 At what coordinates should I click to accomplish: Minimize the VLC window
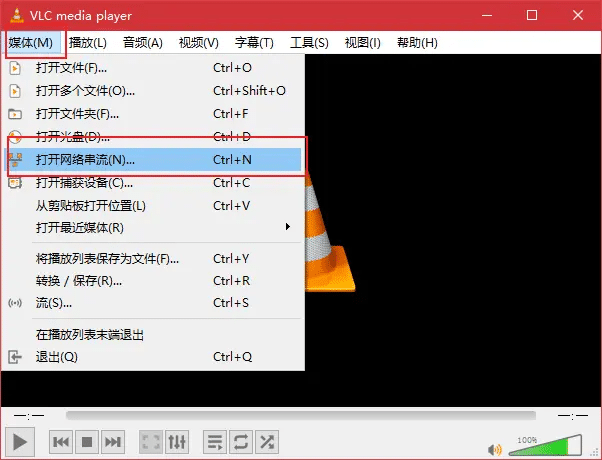coord(487,15)
